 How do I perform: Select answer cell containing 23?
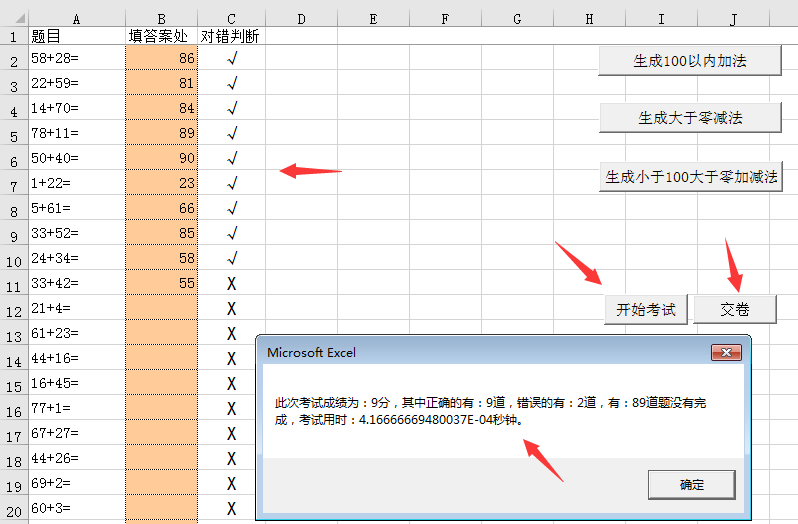pos(161,183)
